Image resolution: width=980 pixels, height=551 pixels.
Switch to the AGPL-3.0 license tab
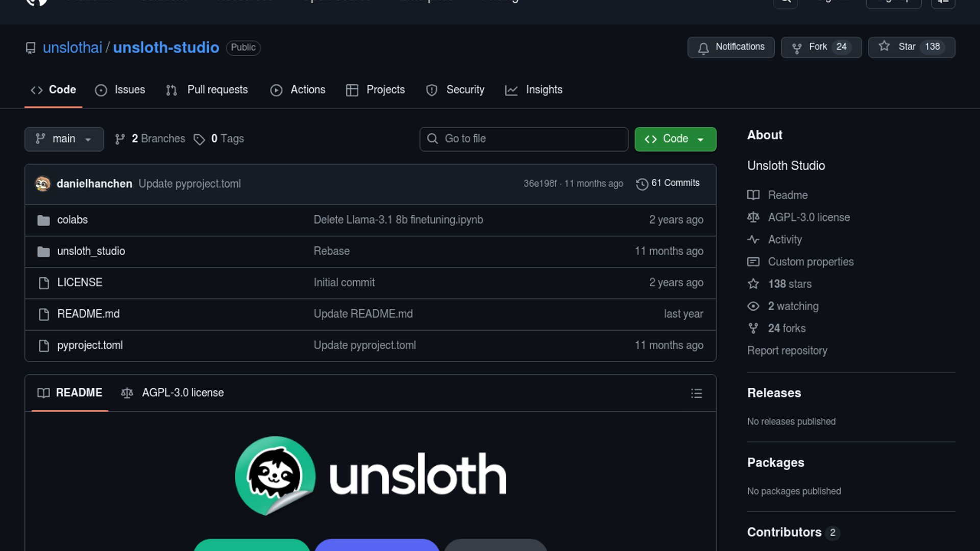pos(173,393)
